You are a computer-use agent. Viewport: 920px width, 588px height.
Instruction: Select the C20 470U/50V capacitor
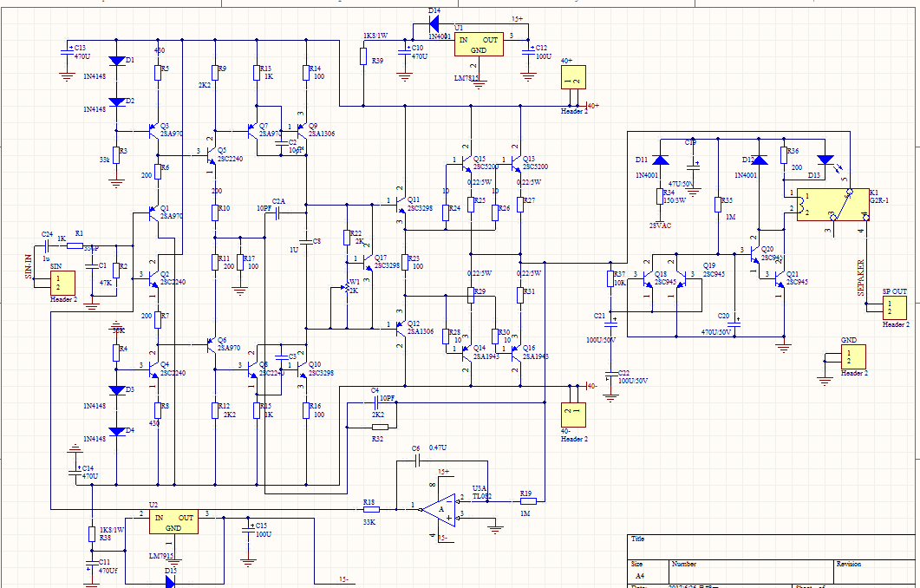click(x=734, y=324)
